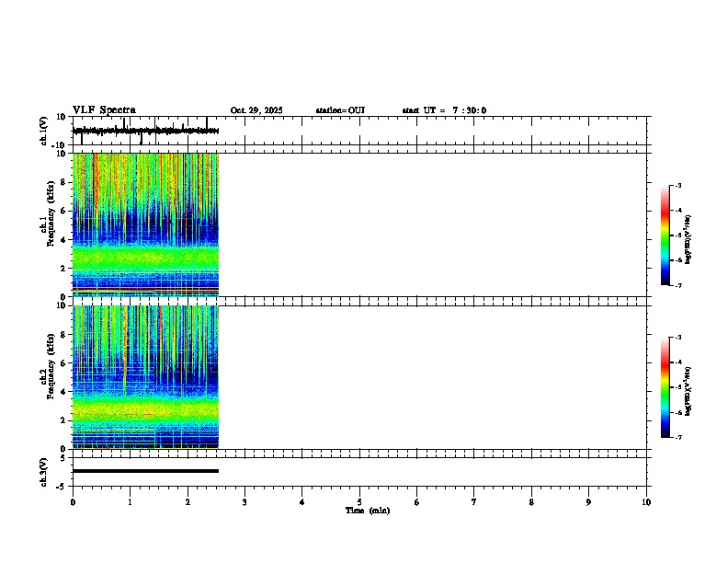The height and width of the screenshot is (563, 728).
Task: Click the ch.2 spectrogram color bar
Action: click(x=665, y=387)
